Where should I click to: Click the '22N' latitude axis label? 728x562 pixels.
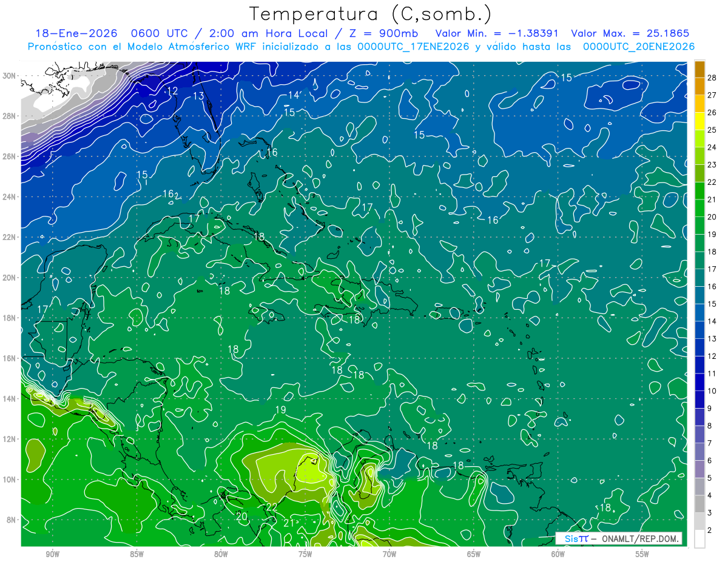(x=10, y=237)
